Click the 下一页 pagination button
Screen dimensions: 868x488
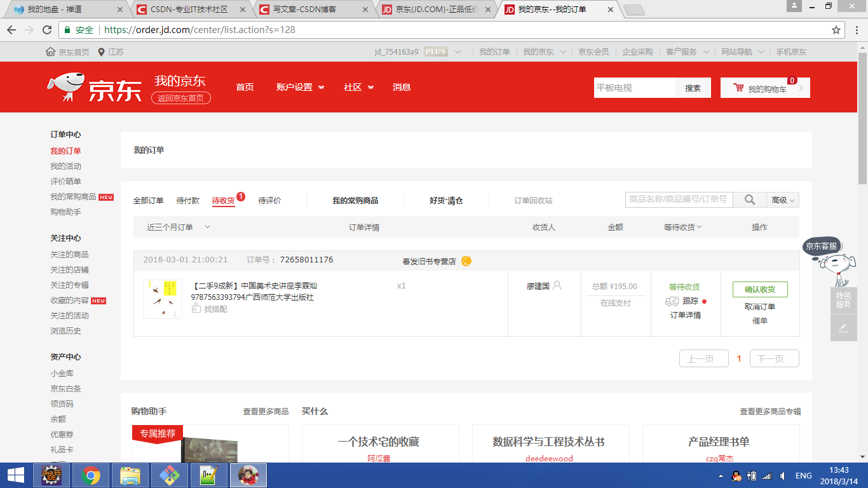pos(775,358)
